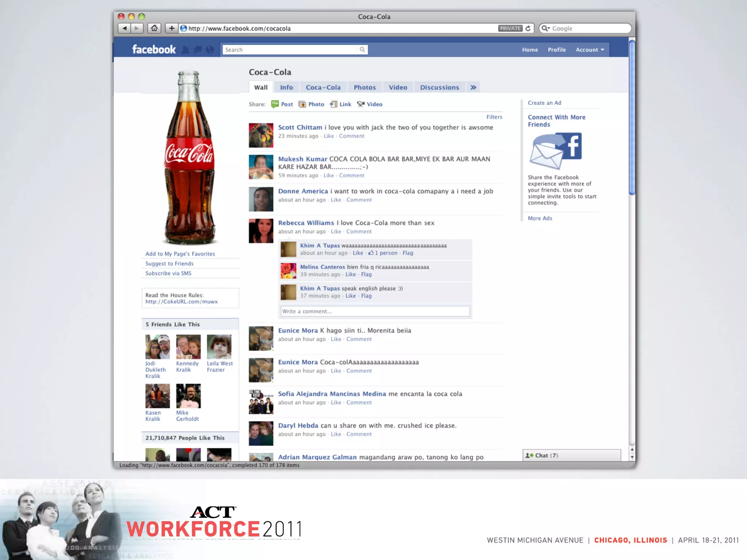Click the Post share icon
The height and width of the screenshot is (560, 747).
click(x=275, y=104)
